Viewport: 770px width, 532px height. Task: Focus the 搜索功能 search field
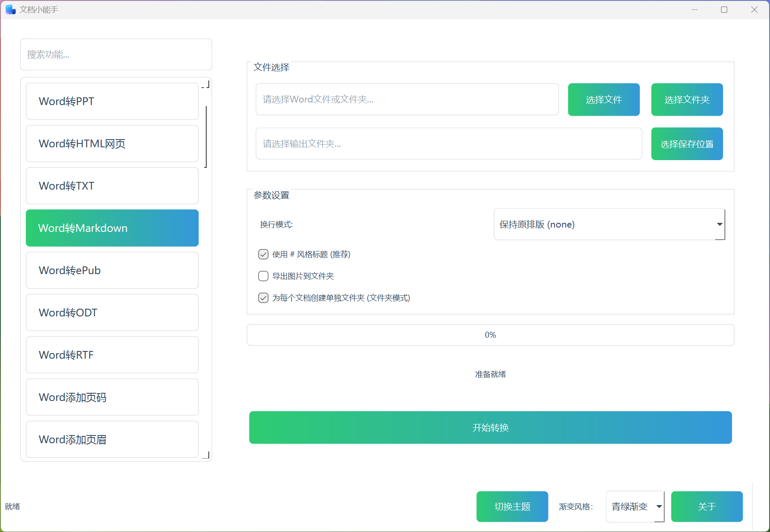click(116, 55)
